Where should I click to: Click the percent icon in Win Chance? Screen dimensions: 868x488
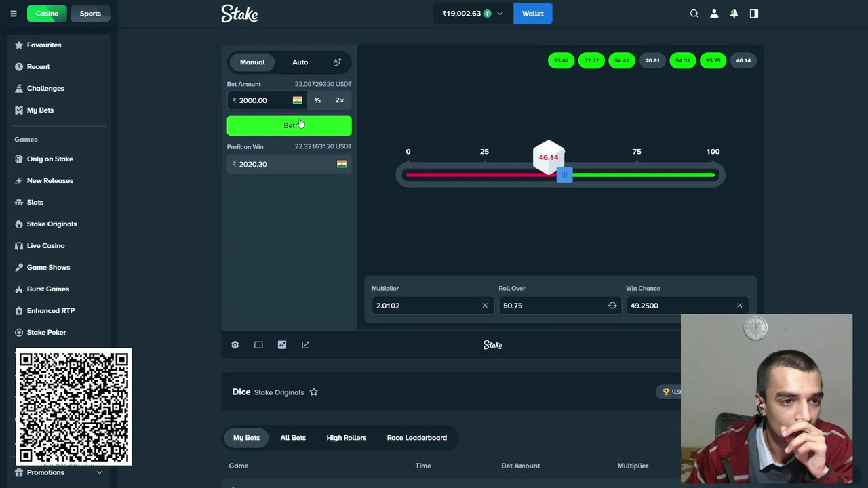[739, 306]
